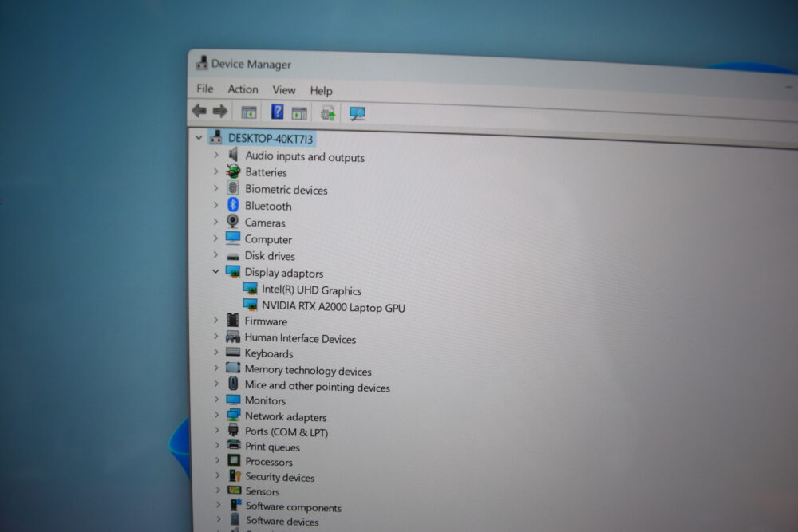Click the Forward arrow toolbar icon

(x=220, y=111)
